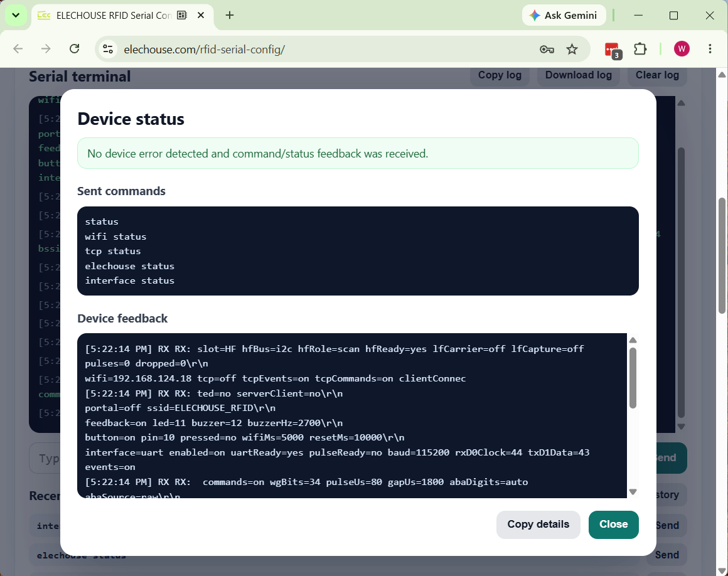Click the 'Sent commands' heading
Screen dimensions: 728x576
121,191
